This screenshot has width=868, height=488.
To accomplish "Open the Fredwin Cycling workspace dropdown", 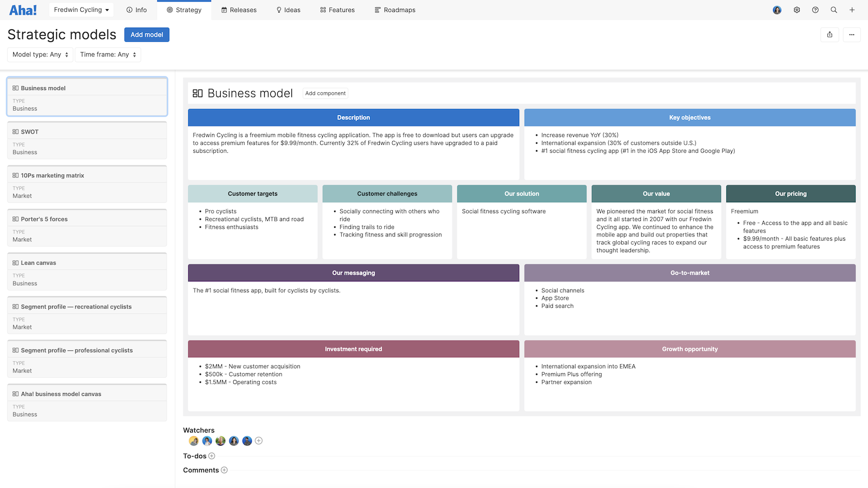I will pos(81,10).
